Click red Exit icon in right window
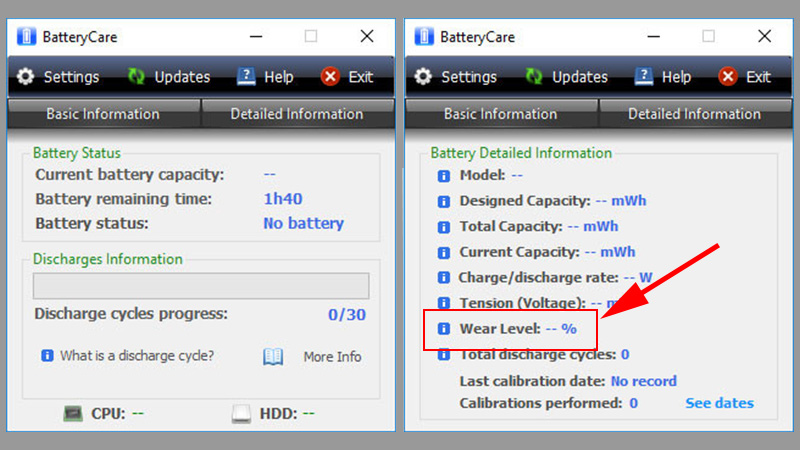The height and width of the screenshot is (450, 800). [x=728, y=77]
